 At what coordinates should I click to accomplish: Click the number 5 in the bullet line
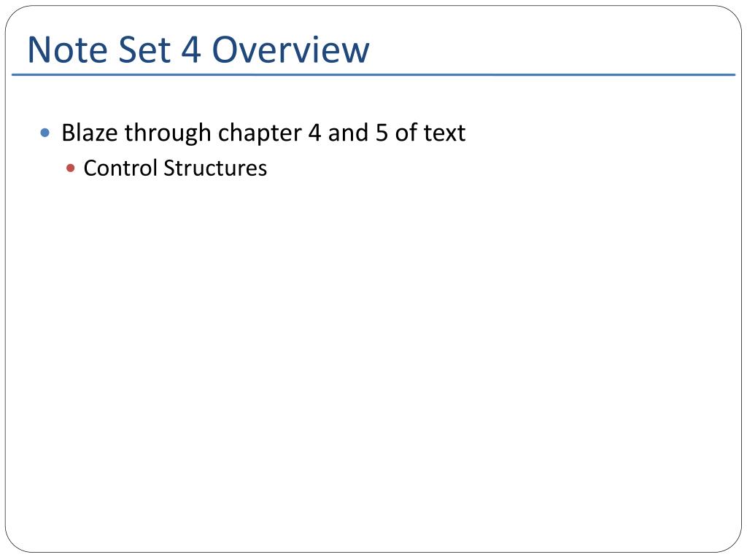[382, 133]
